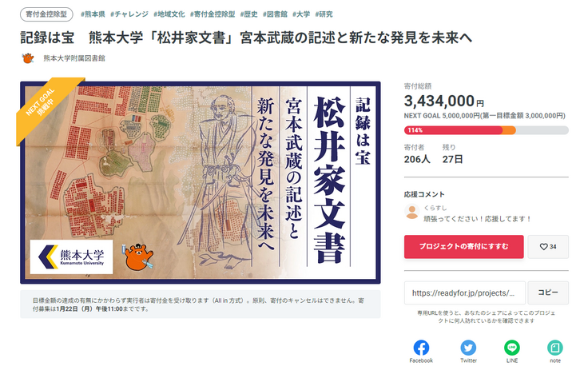Visit the 熊本大学附属図書館 organizer link
The height and width of the screenshot is (382, 588).
(74, 58)
